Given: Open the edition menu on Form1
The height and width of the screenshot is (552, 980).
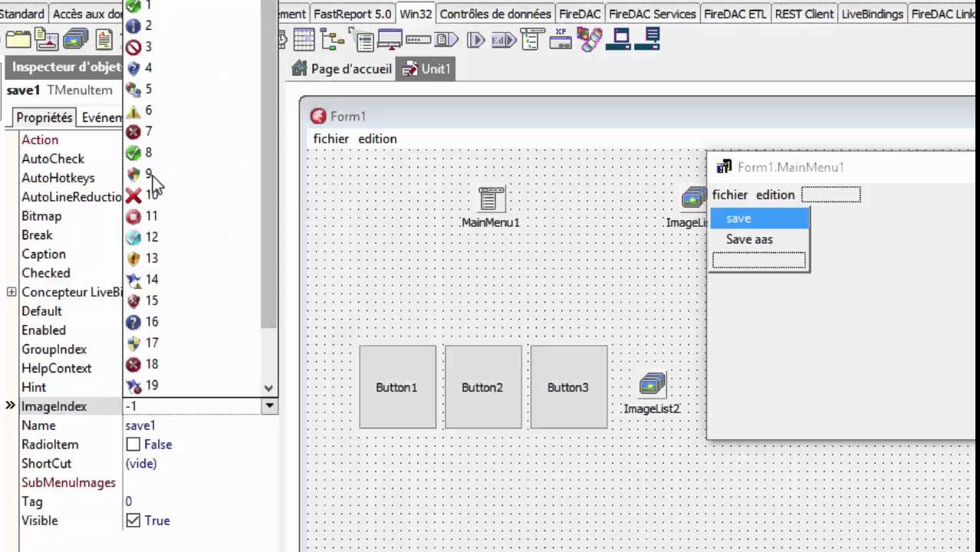Looking at the screenshot, I should coord(377,139).
